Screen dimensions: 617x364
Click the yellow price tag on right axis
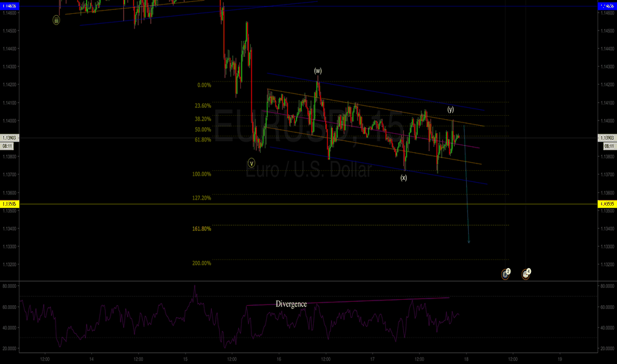pyautogui.click(x=607, y=204)
